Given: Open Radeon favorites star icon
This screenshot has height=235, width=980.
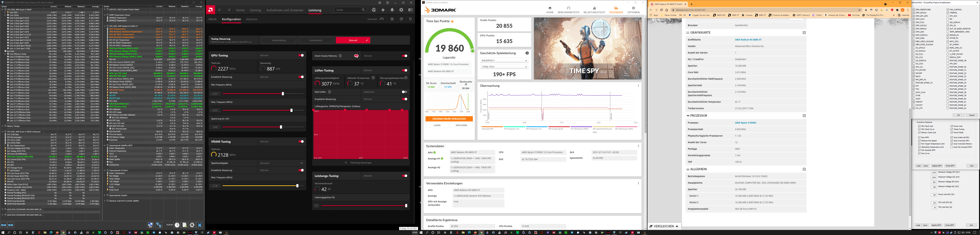Looking at the screenshot, I should [383, 10].
